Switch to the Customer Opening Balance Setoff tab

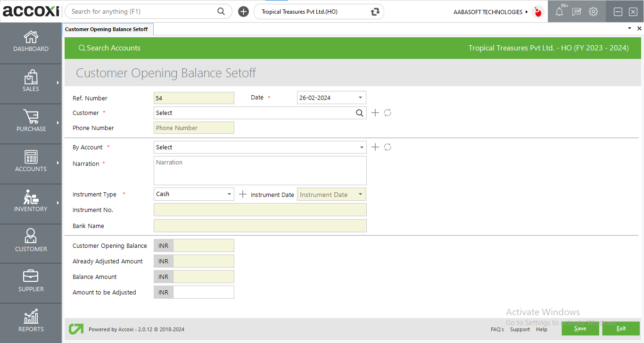(107, 29)
